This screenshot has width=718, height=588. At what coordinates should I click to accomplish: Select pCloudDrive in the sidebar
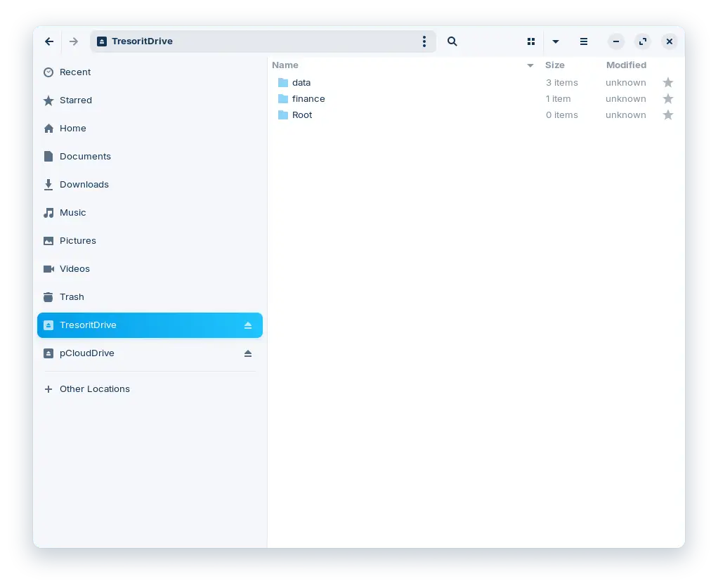click(150, 353)
